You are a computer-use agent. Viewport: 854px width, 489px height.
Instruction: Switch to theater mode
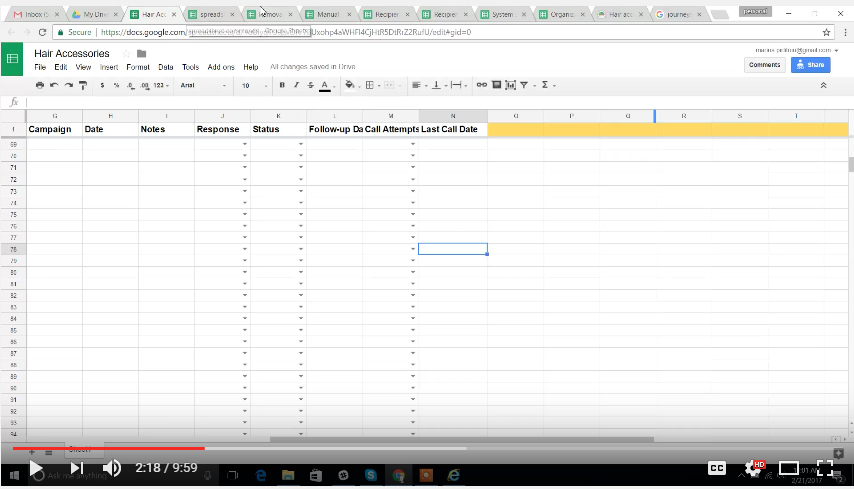789,468
